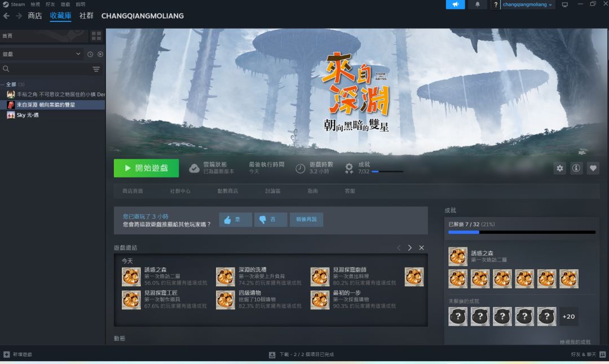This screenshot has height=364, width=609.
Task: Open the 點數商店 game link
Action: coord(228,191)
